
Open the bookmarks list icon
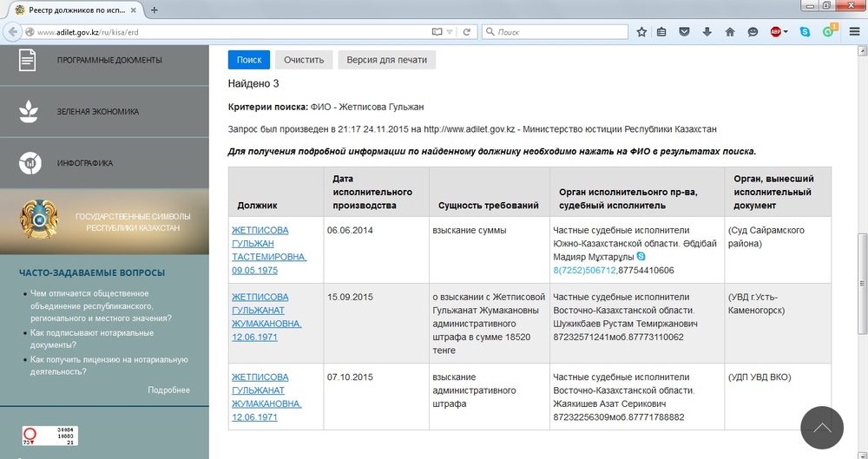click(x=662, y=32)
